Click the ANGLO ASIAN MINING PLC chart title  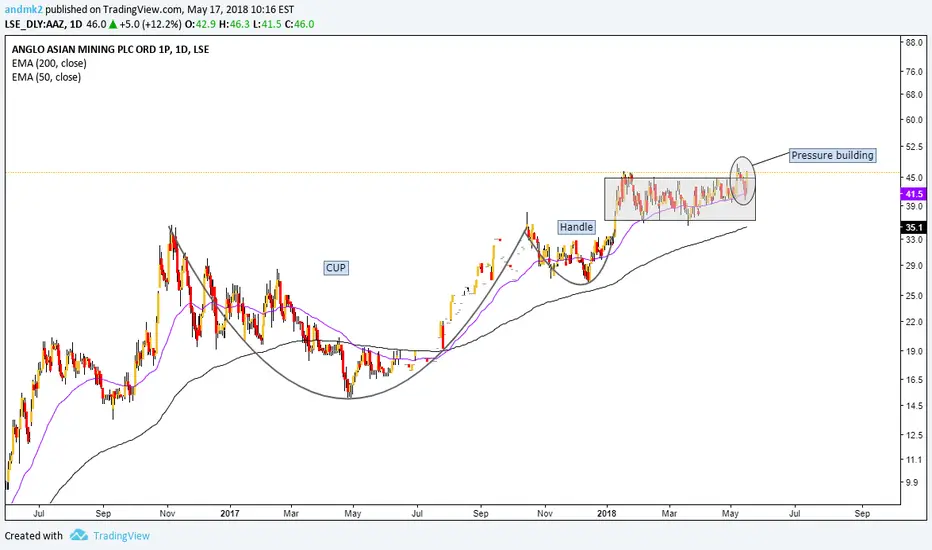click(111, 49)
